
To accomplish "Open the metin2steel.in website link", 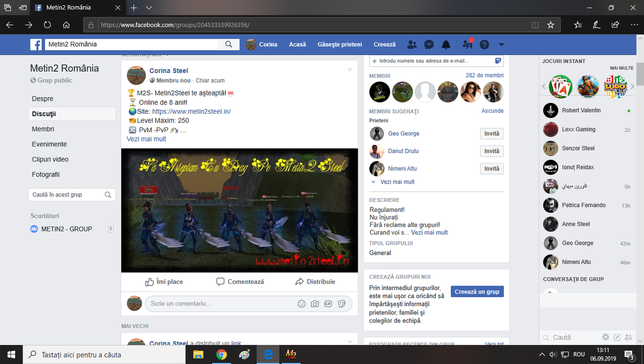I will click(x=191, y=111).
